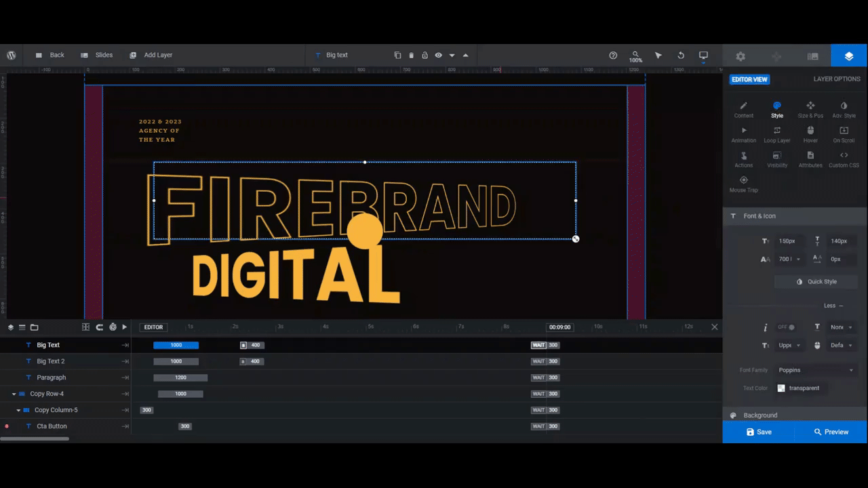Open the text transform Uppercase dropdown
868x488 pixels.
[790, 345]
